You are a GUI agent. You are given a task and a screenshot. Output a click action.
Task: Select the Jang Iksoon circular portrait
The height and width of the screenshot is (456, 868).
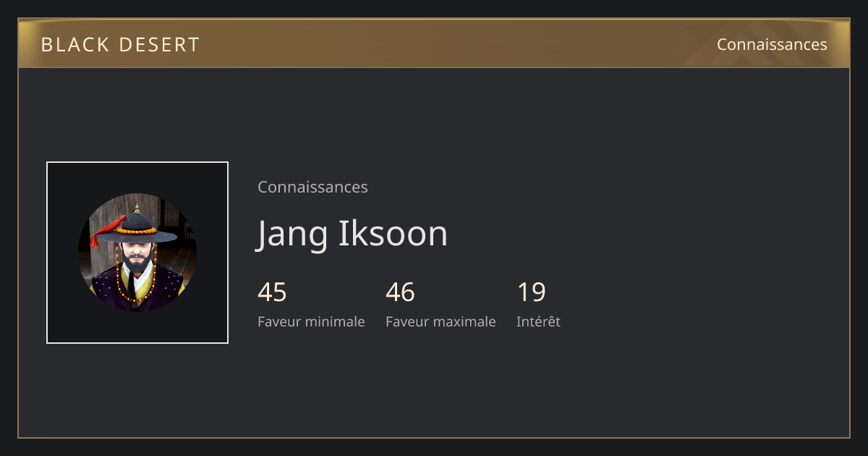[137, 253]
